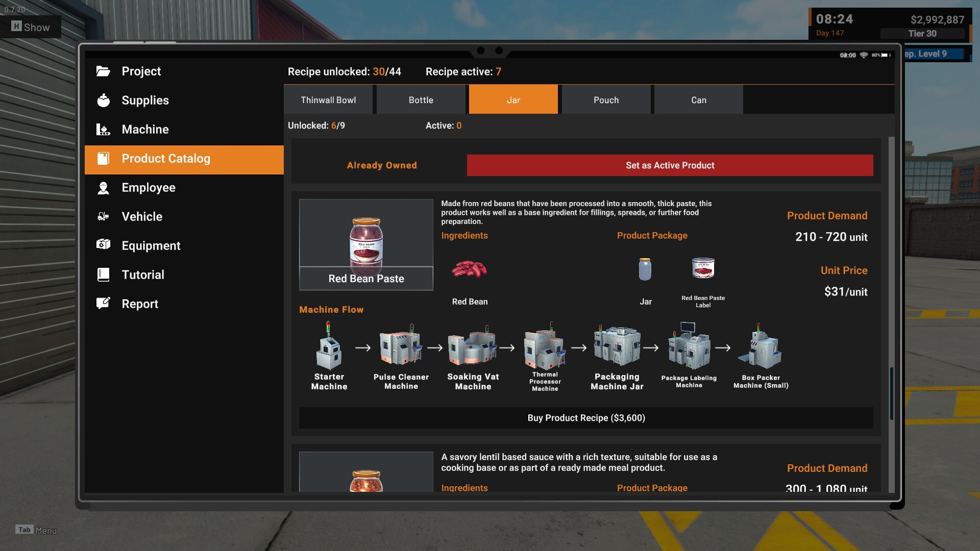Click the Red Bean Paste Label icon
Screen dimensions: 980x551
[x=703, y=268]
